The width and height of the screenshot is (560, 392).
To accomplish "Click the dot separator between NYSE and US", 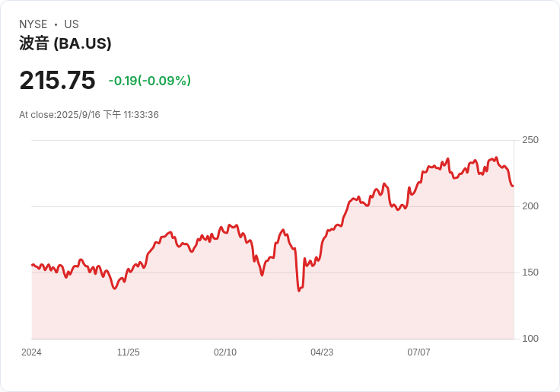I will 56,24.
